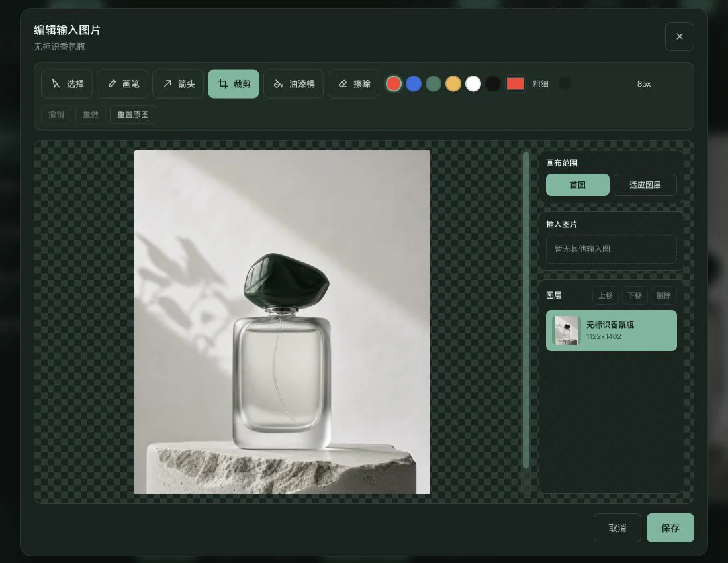Set canvas range to 适应图层
This screenshot has height=563, width=728.
pyautogui.click(x=645, y=185)
